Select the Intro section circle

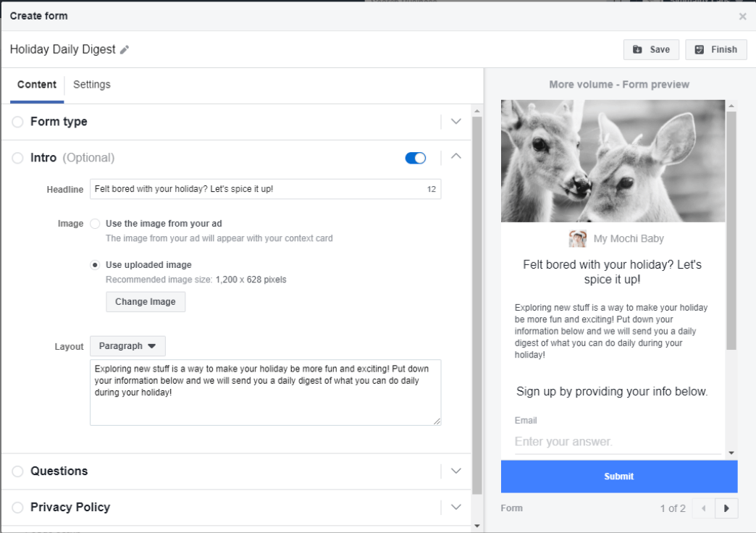pos(17,158)
